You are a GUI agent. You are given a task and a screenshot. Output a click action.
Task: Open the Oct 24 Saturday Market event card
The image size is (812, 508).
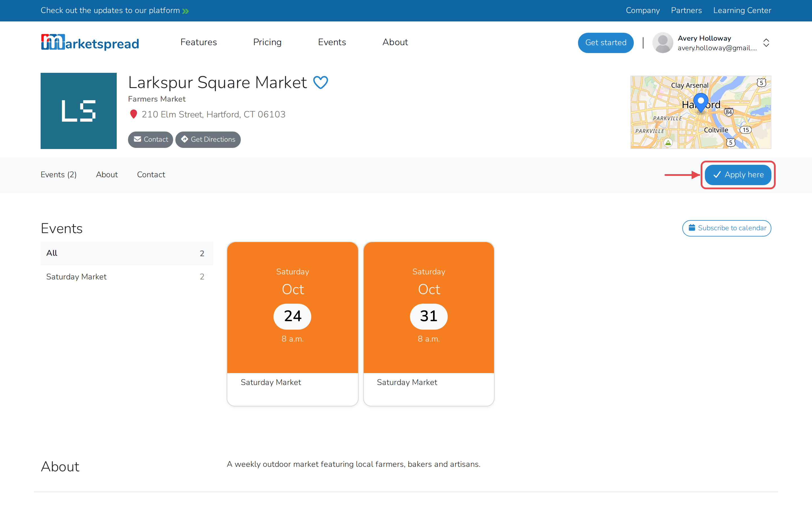pyautogui.click(x=293, y=324)
